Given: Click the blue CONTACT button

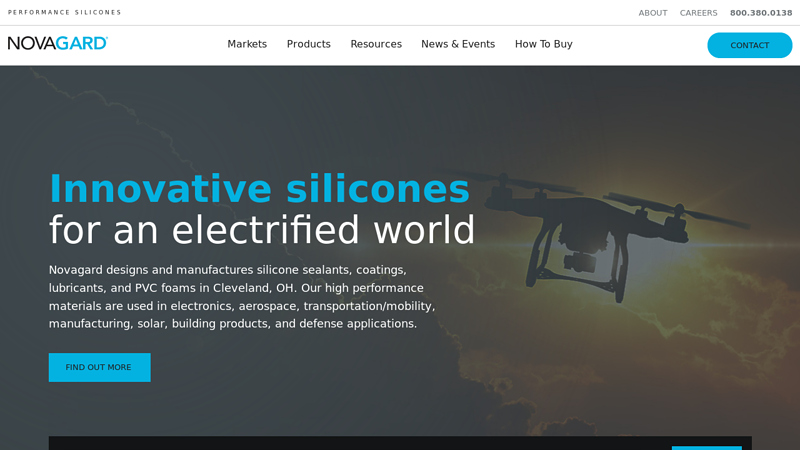Looking at the screenshot, I should (749, 45).
